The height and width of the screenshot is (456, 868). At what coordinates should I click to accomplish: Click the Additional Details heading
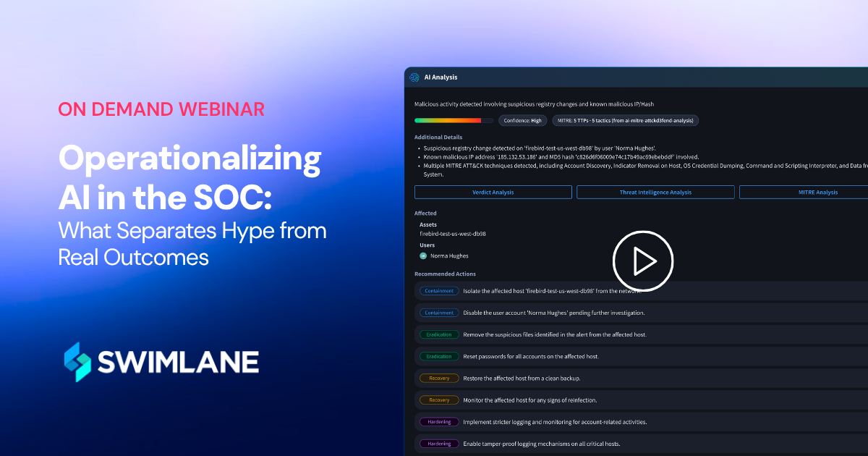tap(438, 137)
